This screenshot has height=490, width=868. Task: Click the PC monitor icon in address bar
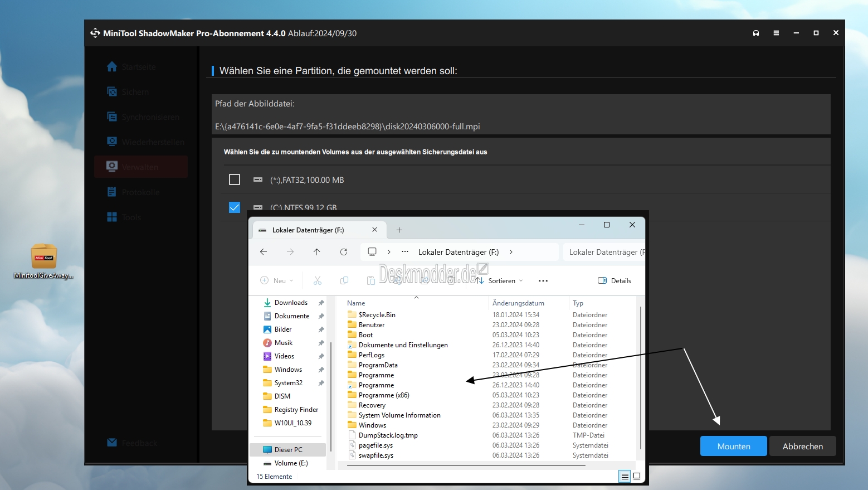tap(372, 252)
